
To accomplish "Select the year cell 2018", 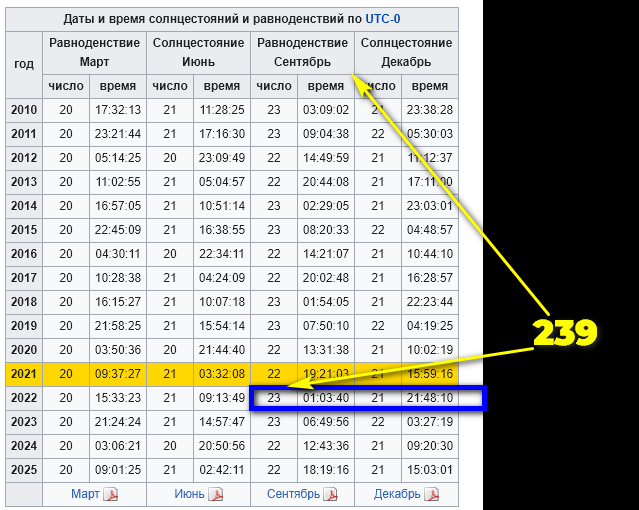I will [x=24, y=302].
